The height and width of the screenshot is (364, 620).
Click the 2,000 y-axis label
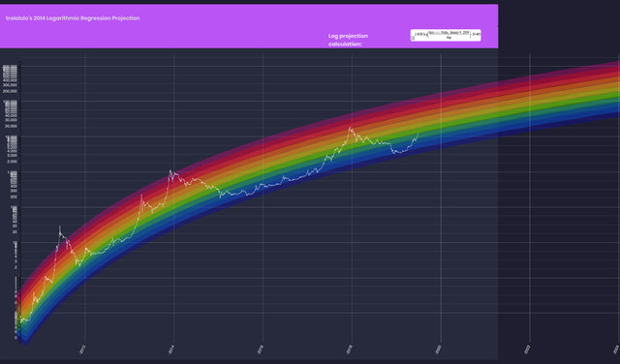point(13,162)
